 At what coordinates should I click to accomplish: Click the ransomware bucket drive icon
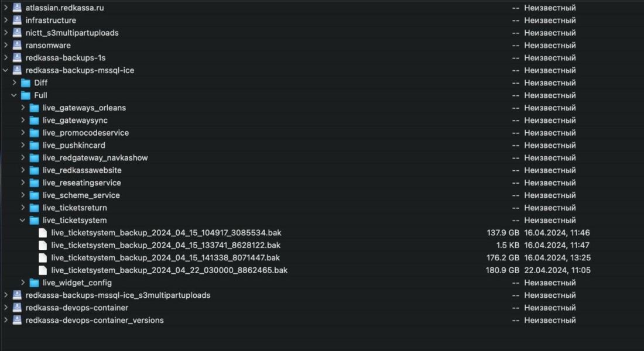coord(17,45)
